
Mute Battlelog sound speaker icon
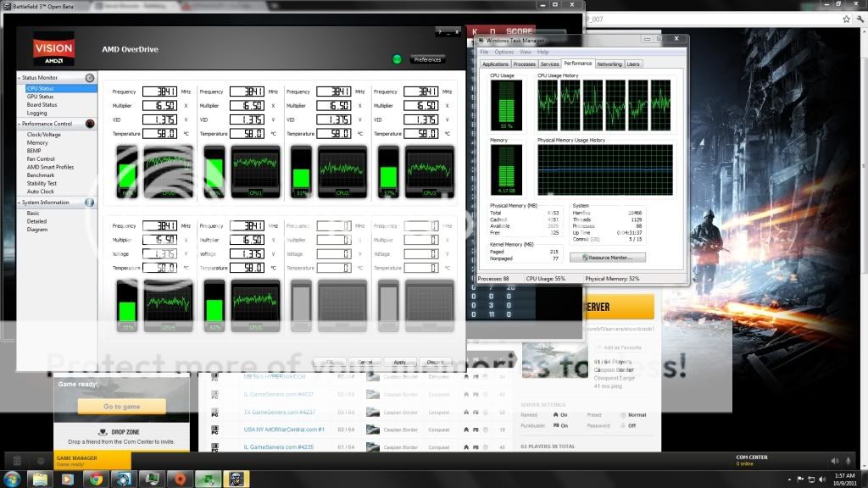pos(835,460)
